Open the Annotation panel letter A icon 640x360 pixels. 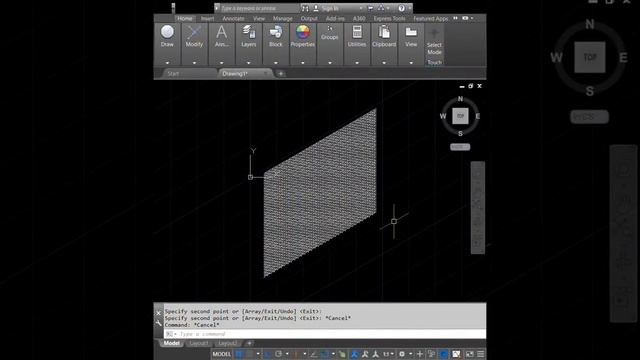coord(221,32)
